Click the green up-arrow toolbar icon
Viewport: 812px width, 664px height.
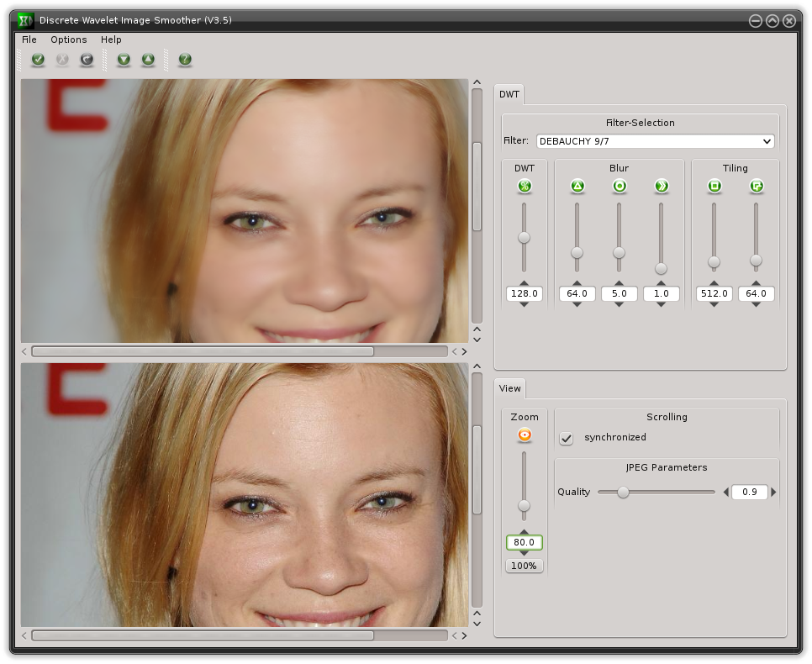148,60
